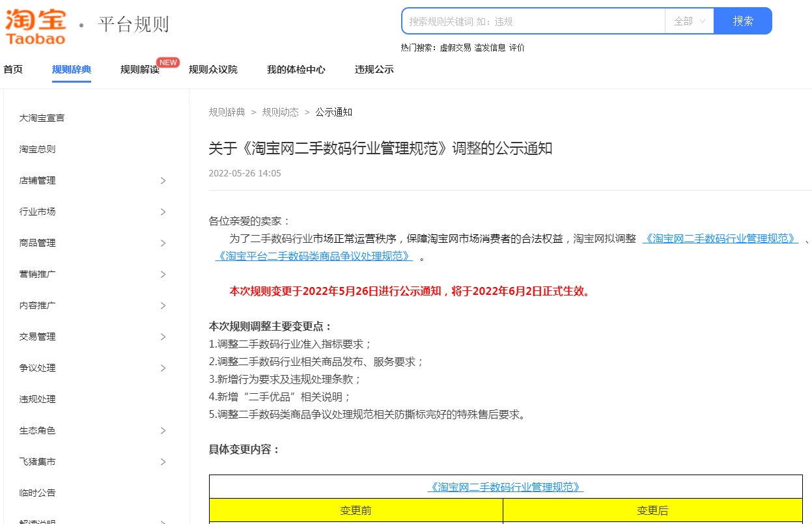812x524 pixels.
Task: Select the 规则辞典 tab
Action: point(72,70)
